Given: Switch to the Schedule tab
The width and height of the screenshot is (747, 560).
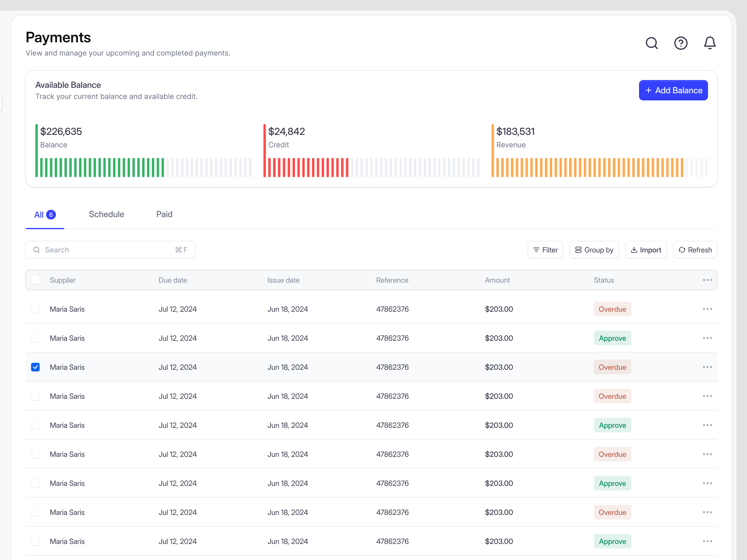Looking at the screenshot, I should 106,214.
